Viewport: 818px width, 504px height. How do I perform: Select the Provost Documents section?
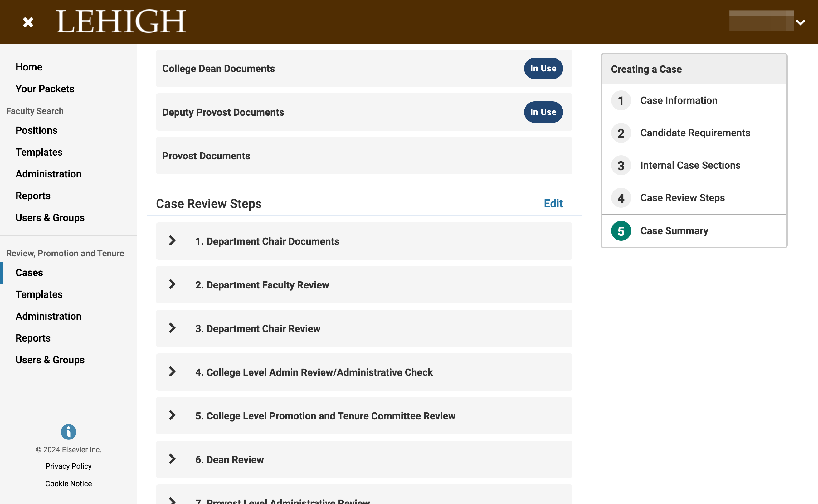click(364, 156)
